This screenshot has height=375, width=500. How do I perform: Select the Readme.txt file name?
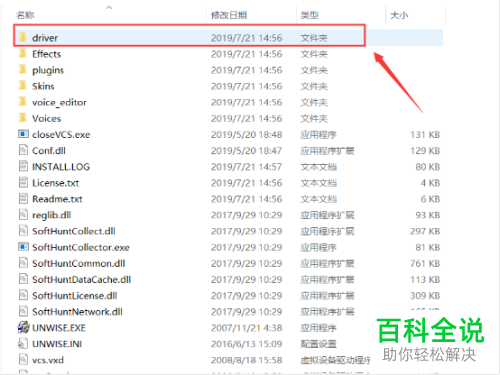(57, 199)
